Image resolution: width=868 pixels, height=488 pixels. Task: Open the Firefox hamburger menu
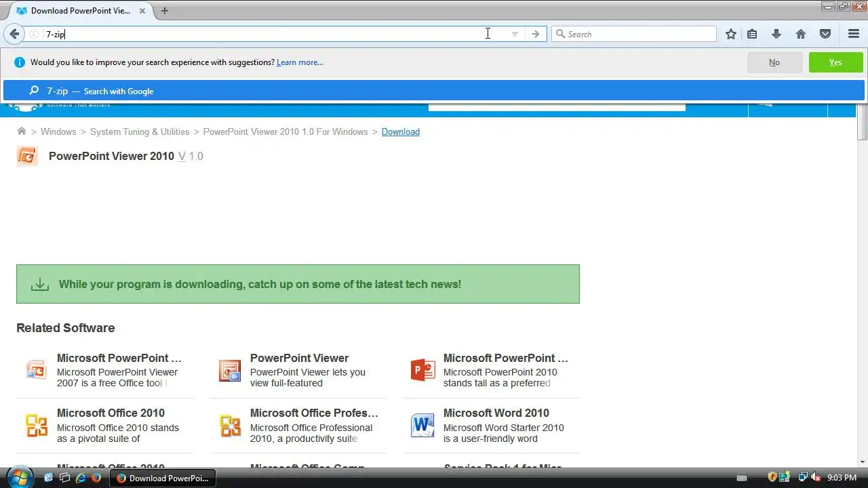coord(854,34)
